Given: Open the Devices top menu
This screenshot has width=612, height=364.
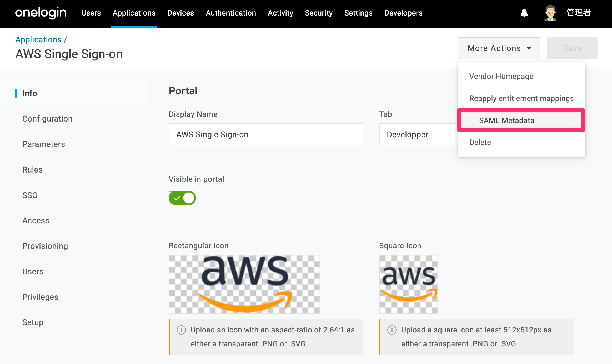Looking at the screenshot, I should tap(180, 13).
